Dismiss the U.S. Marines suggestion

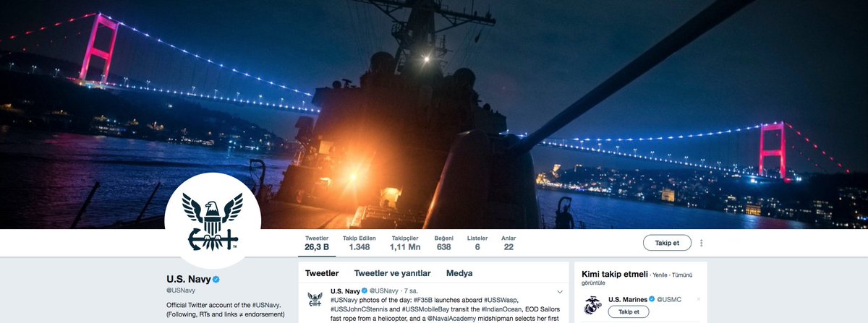(x=699, y=298)
